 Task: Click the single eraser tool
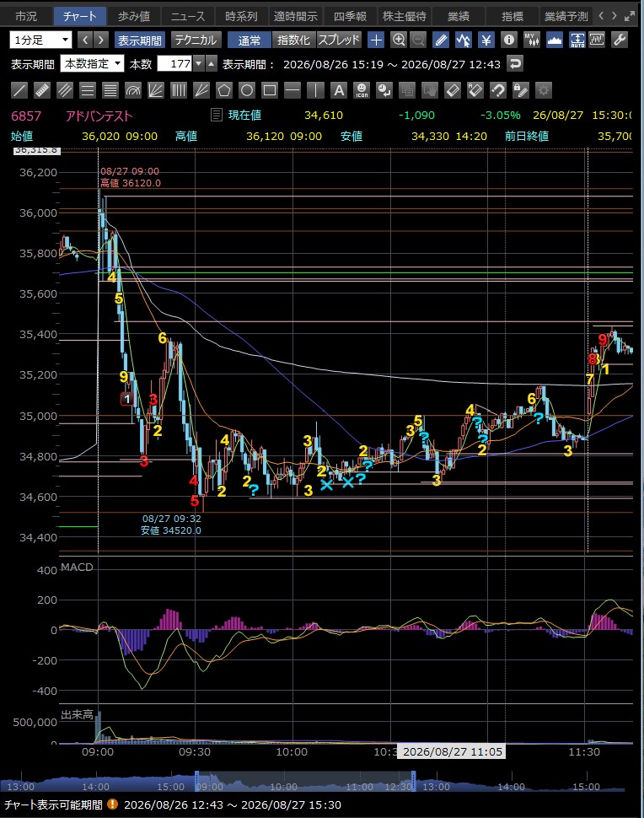pos(452,90)
